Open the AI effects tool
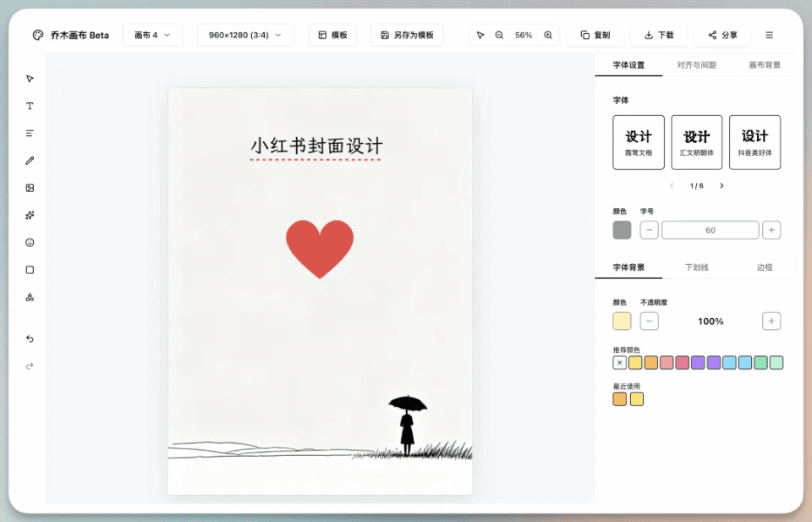 (x=30, y=215)
